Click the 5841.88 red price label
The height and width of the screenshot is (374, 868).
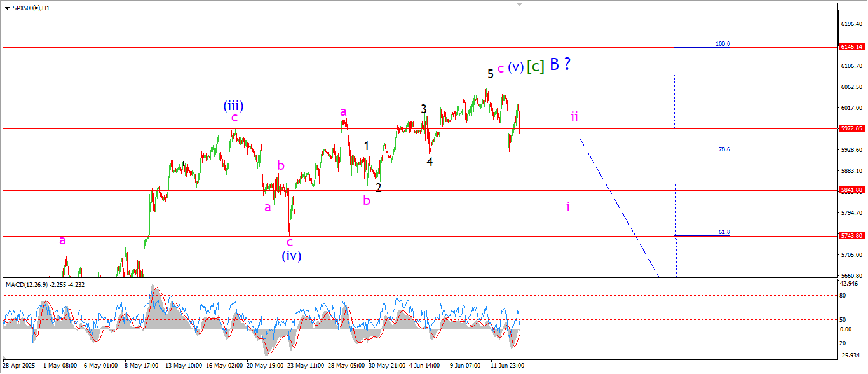point(851,190)
